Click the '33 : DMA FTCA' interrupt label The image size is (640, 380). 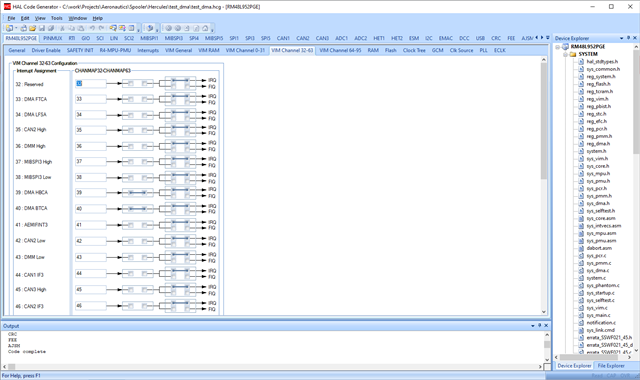31,99
